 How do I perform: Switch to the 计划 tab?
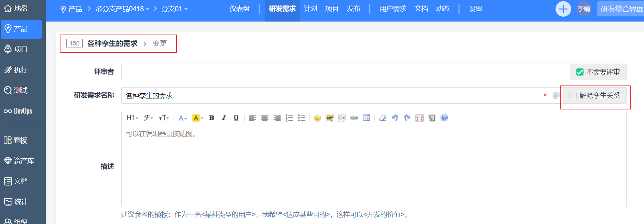pyautogui.click(x=310, y=9)
